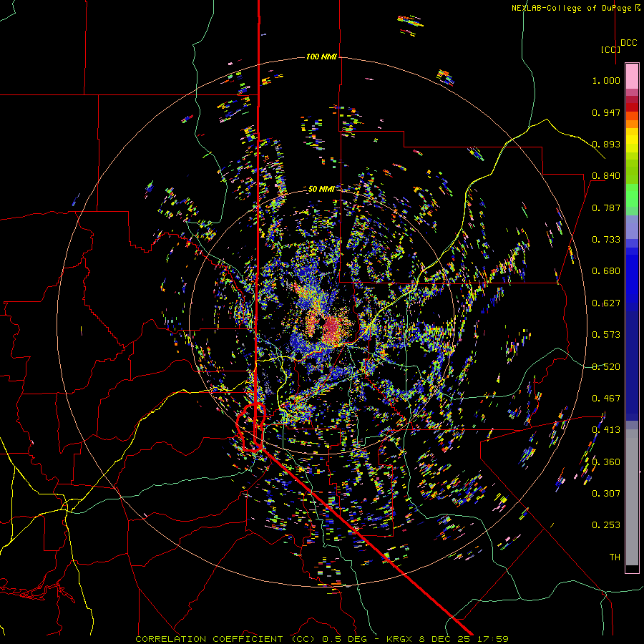Click the 0.733 value on the color scale
The image size is (644, 644).
click(606, 240)
